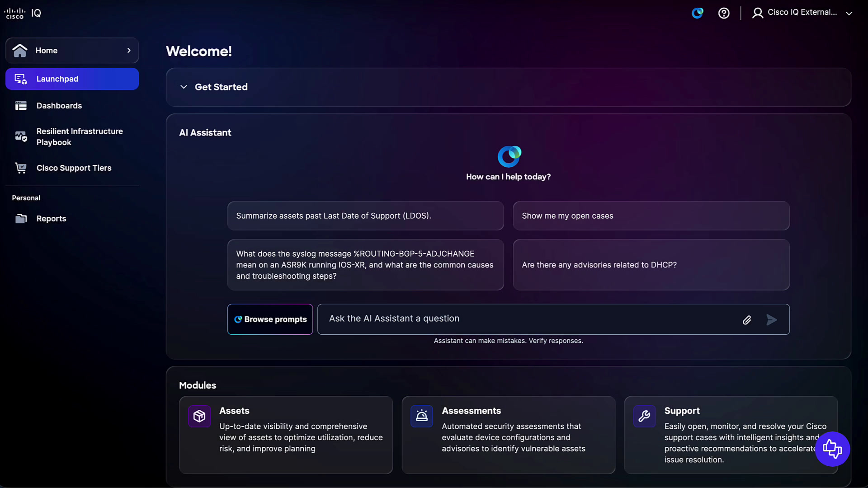Open Cisco Support Tiers

72,168
